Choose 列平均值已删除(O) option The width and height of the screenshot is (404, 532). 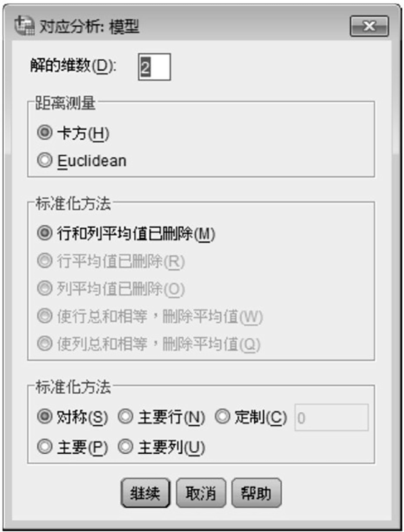tap(44, 289)
